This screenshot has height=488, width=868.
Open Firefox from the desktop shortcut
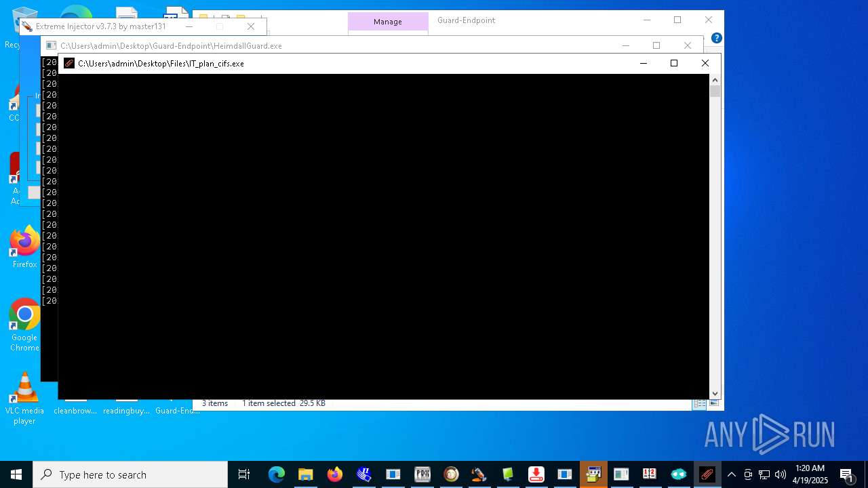pyautogui.click(x=24, y=247)
